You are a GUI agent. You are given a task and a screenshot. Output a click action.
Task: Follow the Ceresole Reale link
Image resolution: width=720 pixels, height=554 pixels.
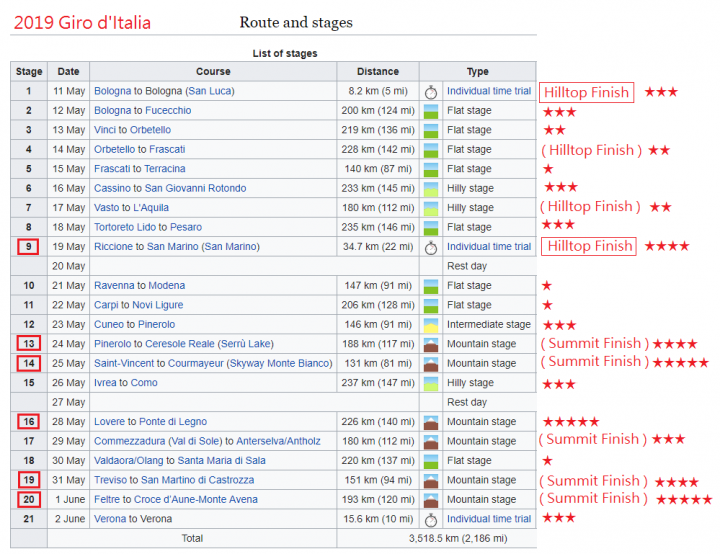(x=180, y=344)
